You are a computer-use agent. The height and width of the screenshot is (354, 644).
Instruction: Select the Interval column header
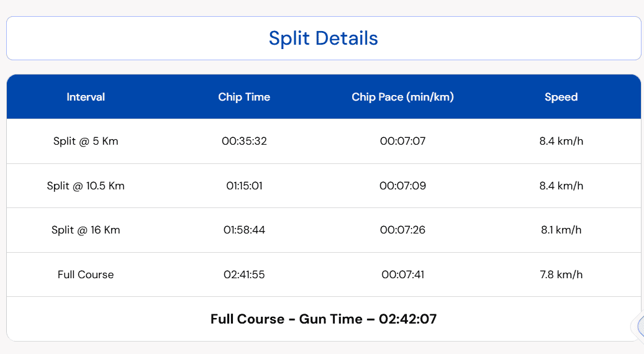coord(86,97)
